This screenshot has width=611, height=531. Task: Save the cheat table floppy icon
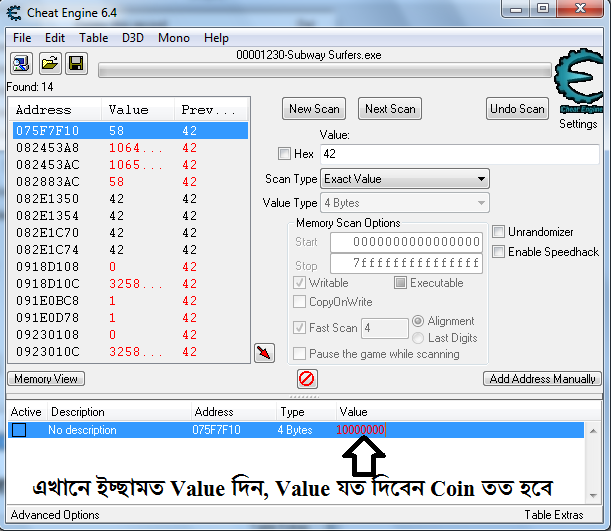[x=76, y=63]
